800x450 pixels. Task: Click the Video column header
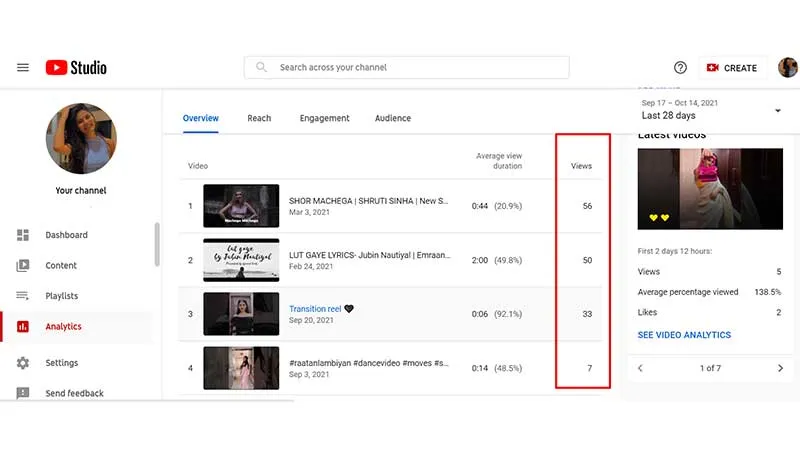198,166
